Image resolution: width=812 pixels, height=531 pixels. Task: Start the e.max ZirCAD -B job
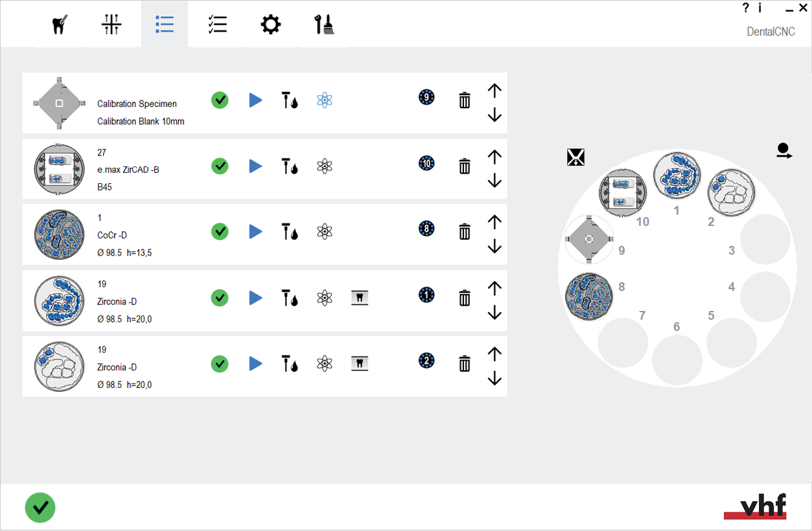point(255,166)
